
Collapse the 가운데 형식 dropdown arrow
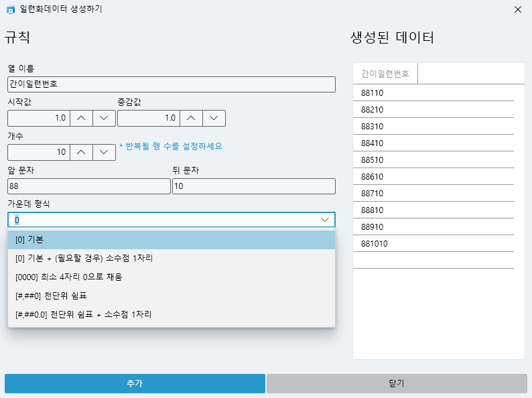[325, 220]
